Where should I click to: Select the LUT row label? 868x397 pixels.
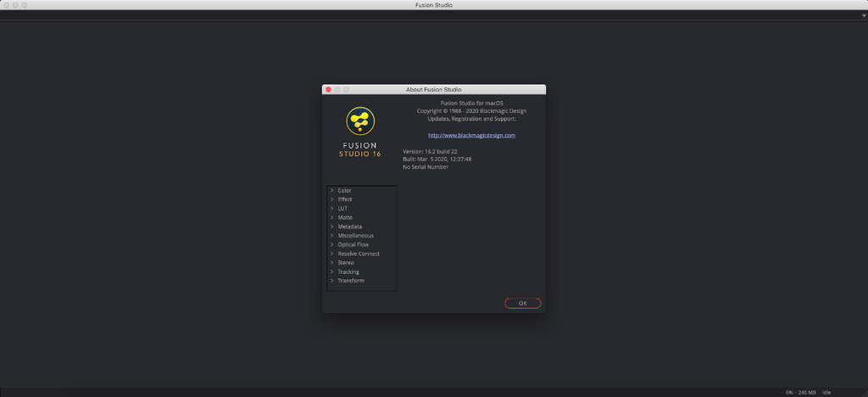[342, 208]
